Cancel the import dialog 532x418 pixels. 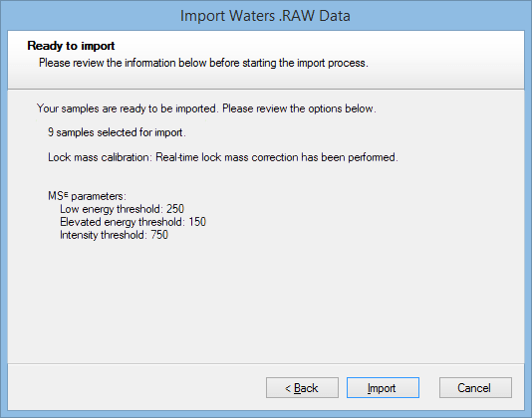pyautogui.click(x=475, y=387)
